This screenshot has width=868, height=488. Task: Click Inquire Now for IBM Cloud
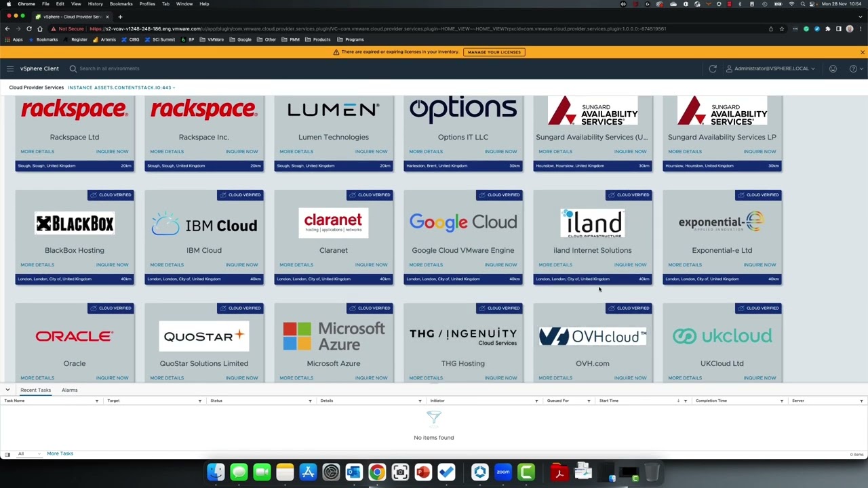click(x=241, y=264)
